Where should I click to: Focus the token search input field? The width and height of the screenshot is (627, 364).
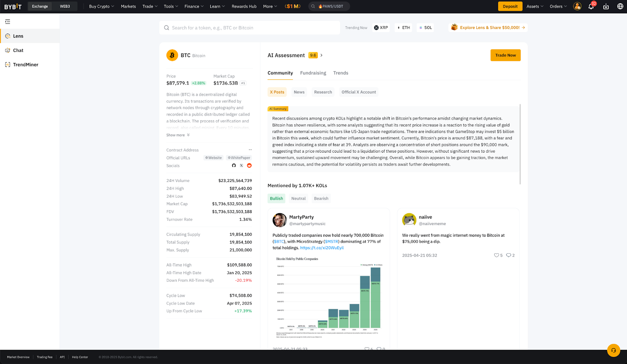tap(250, 28)
